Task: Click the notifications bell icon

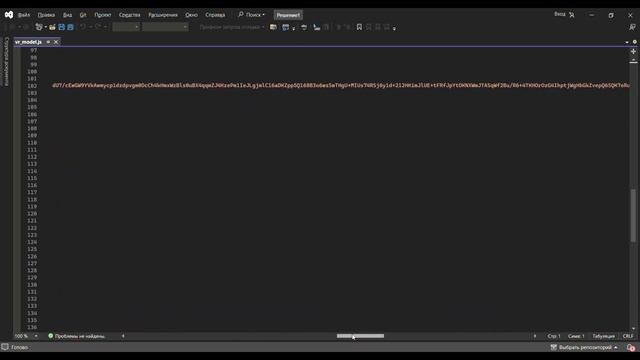Action: 631,347
